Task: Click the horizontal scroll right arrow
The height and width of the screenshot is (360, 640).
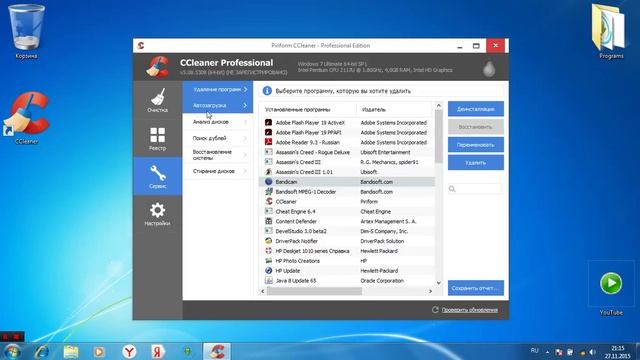Action: [430, 291]
